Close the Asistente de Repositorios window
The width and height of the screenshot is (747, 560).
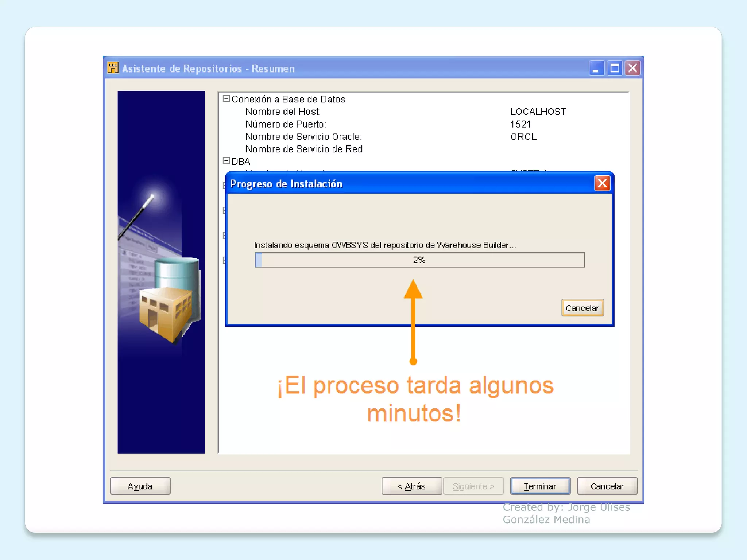coord(633,68)
